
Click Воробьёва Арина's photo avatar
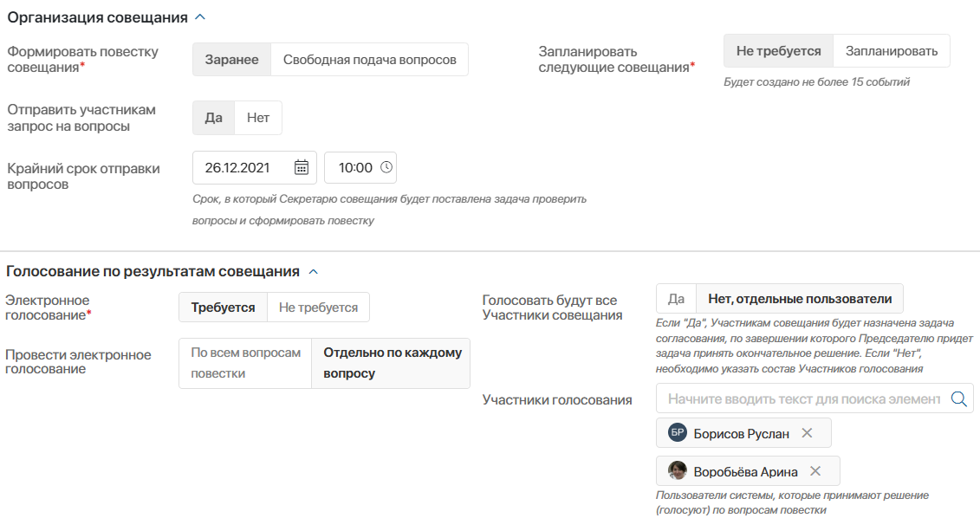[678, 470]
